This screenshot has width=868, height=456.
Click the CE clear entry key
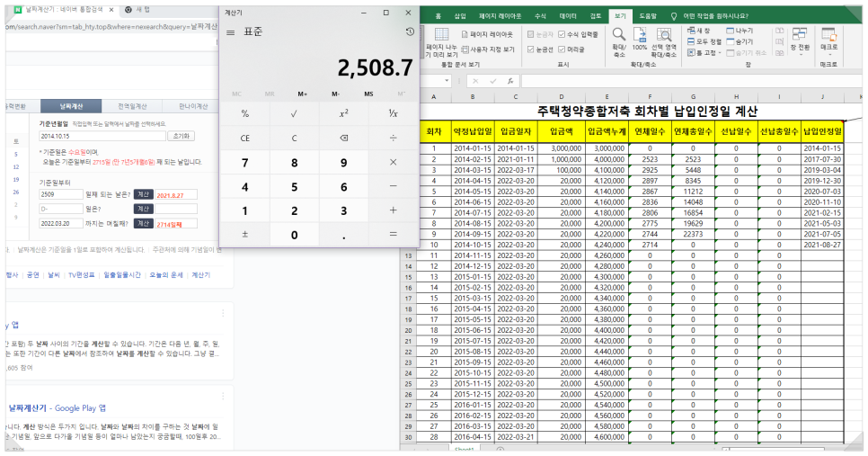click(x=245, y=138)
